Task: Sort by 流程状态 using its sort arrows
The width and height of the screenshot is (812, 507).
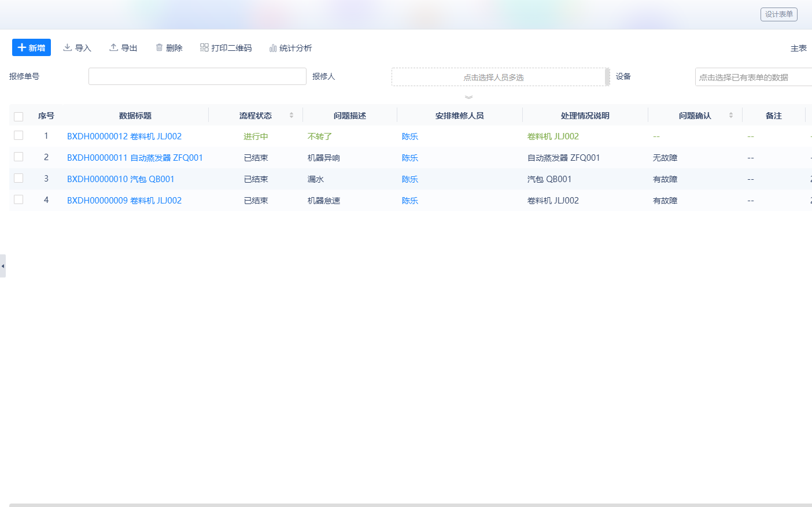Action: (291, 115)
